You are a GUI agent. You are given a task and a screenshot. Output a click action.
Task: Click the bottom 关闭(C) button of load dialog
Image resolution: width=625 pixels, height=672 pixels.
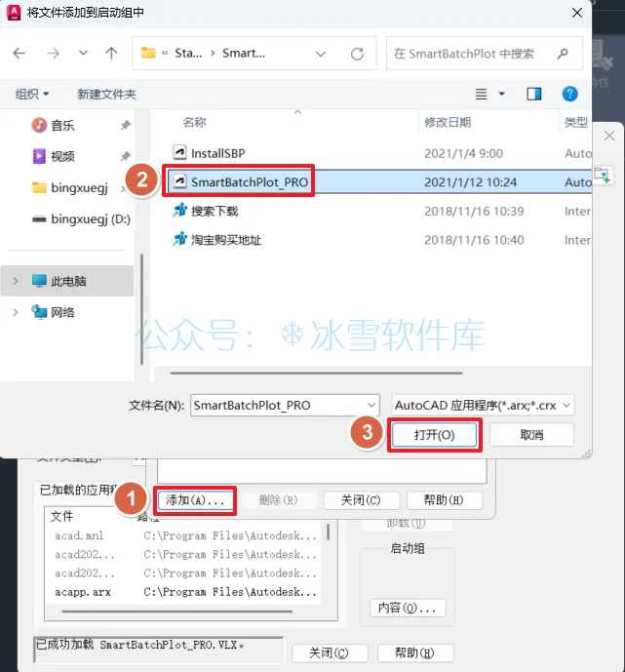[329, 653]
